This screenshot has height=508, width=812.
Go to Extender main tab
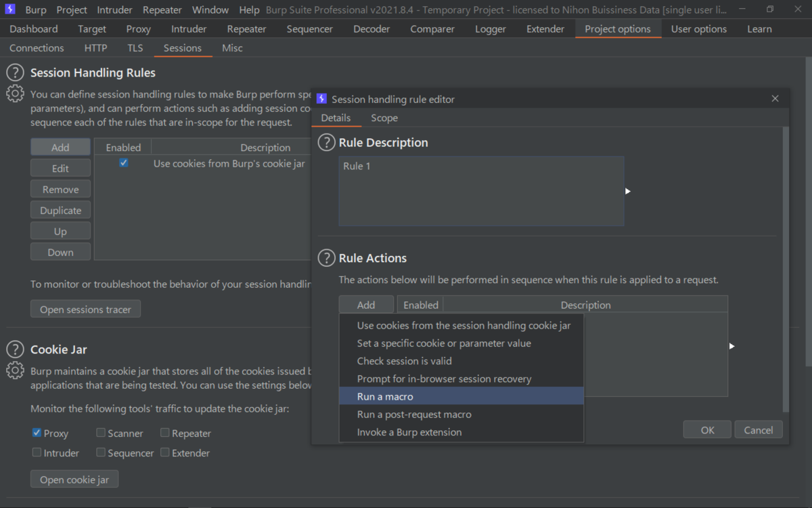(x=545, y=29)
